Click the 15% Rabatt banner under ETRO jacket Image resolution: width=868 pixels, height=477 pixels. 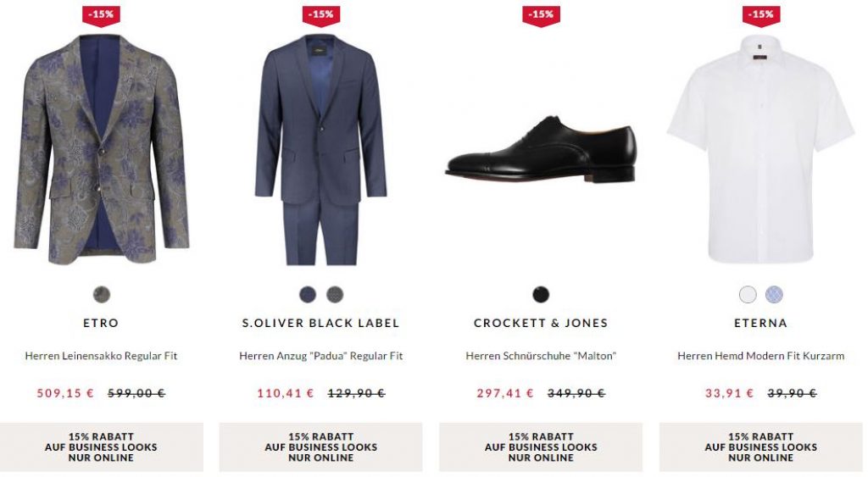pos(102,447)
